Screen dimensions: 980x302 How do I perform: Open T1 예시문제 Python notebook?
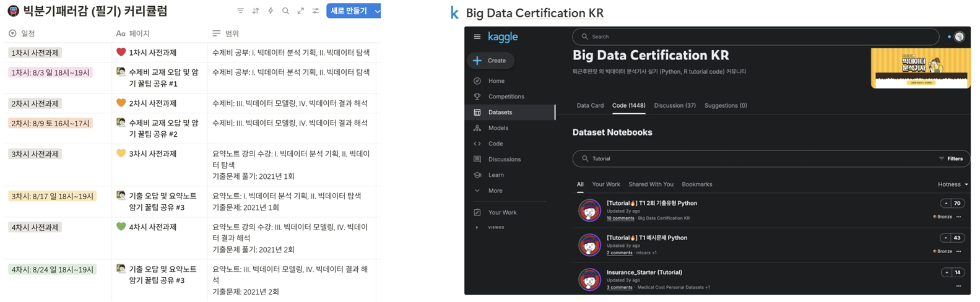click(646, 238)
